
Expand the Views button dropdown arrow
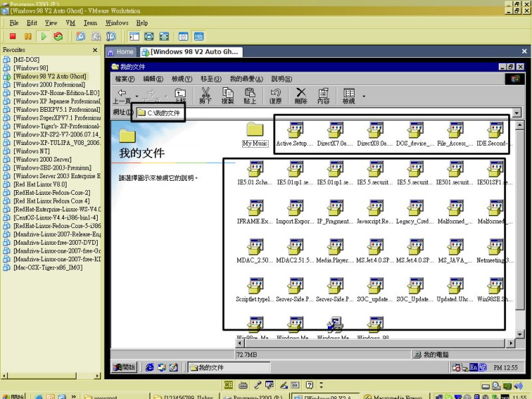tap(364, 96)
